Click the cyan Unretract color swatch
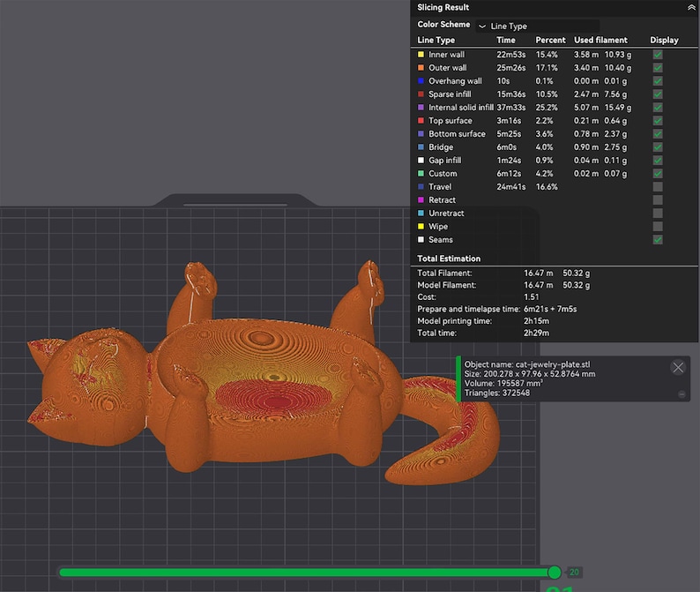The image size is (700, 592). [x=421, y=214]
